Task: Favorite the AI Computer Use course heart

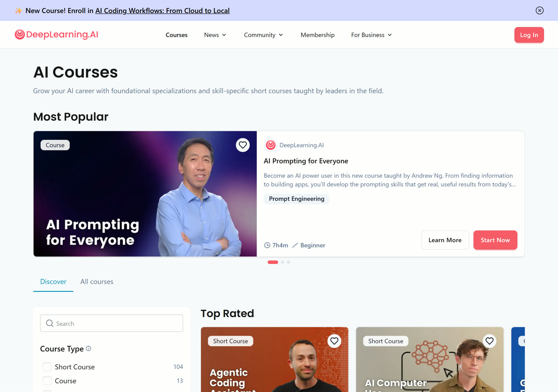Action: click(x=490, y=341)
